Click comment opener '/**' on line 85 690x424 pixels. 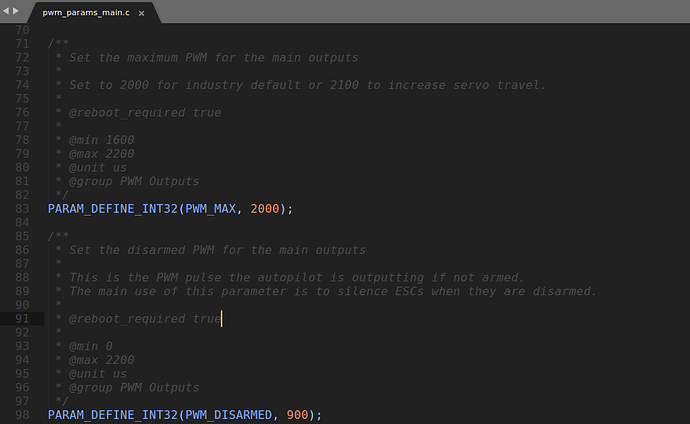coord(58,236)
